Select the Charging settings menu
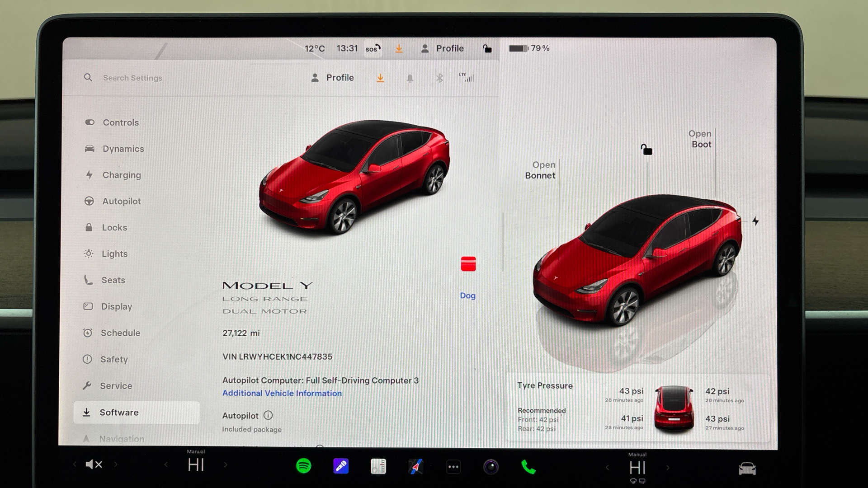 pyautogui.click(x=121, y=175)
